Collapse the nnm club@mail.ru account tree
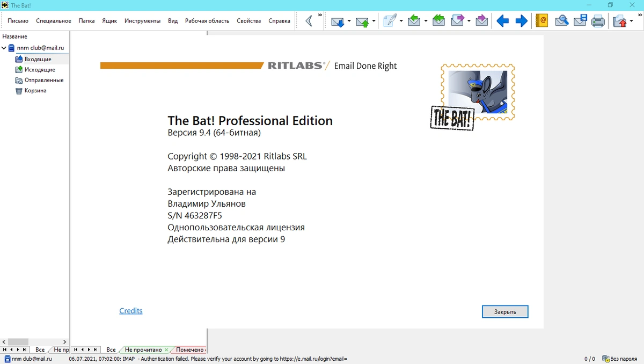 (4, 48)
